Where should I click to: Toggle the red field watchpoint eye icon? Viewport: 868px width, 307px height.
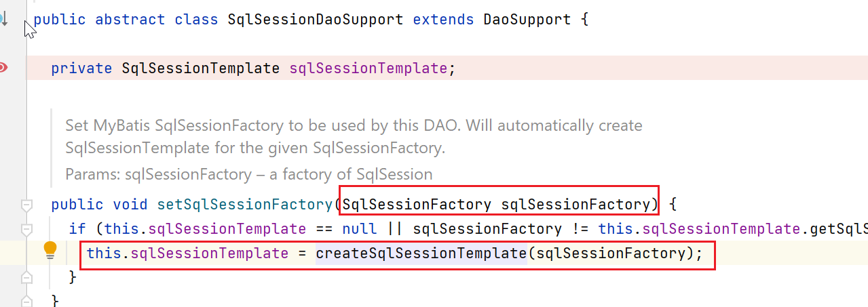coord(4,67)
